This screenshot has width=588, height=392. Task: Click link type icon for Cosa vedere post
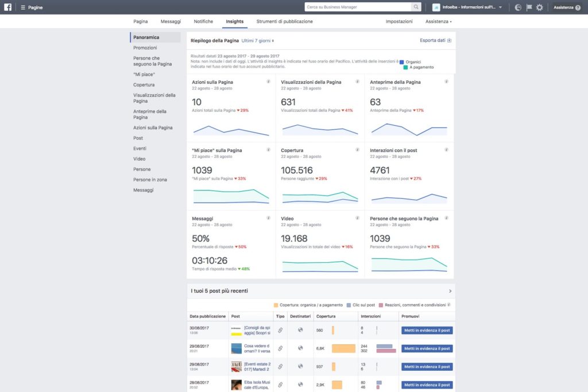[280, 348]
